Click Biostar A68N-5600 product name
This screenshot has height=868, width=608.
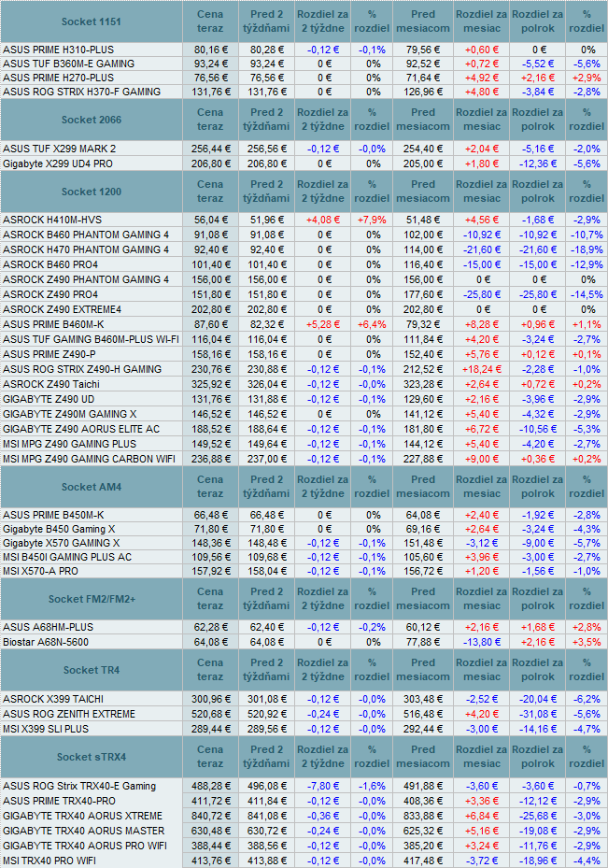[x=46, y=642]
